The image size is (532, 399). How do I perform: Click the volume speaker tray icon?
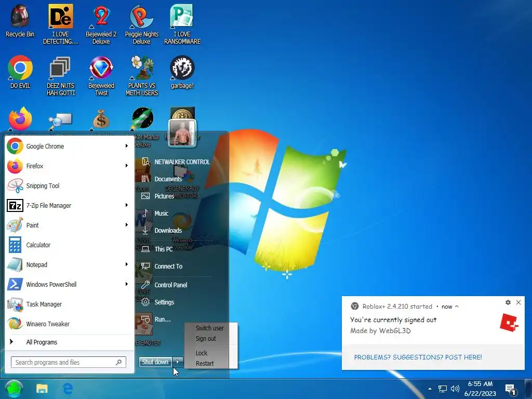click(455, 389)
